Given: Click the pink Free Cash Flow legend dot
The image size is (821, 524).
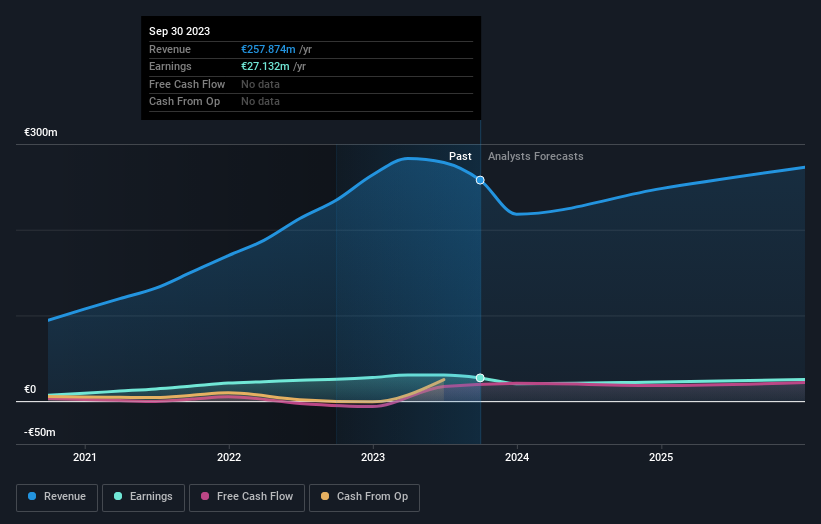Looking at the screenshot, I should 205,496.
